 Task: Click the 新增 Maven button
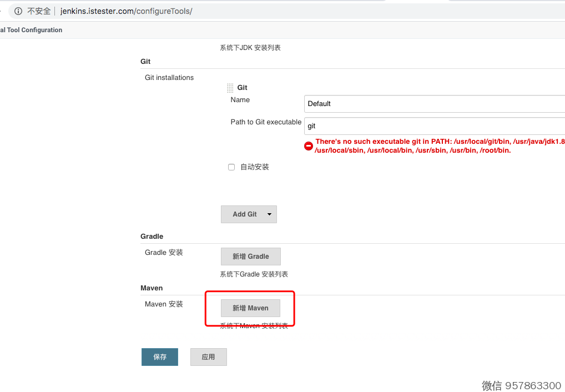(x=250, y=308)
